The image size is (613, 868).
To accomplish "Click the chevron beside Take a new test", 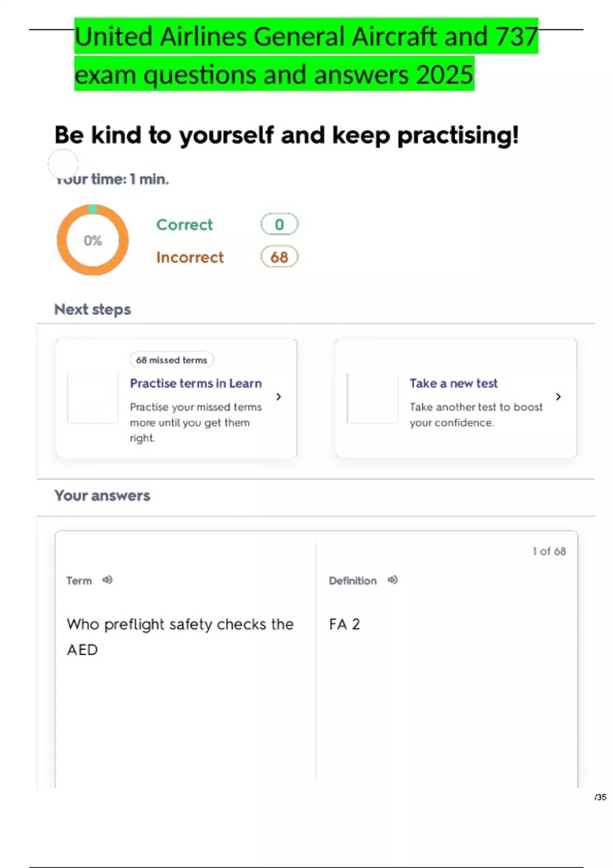I will tap(558, 397).
